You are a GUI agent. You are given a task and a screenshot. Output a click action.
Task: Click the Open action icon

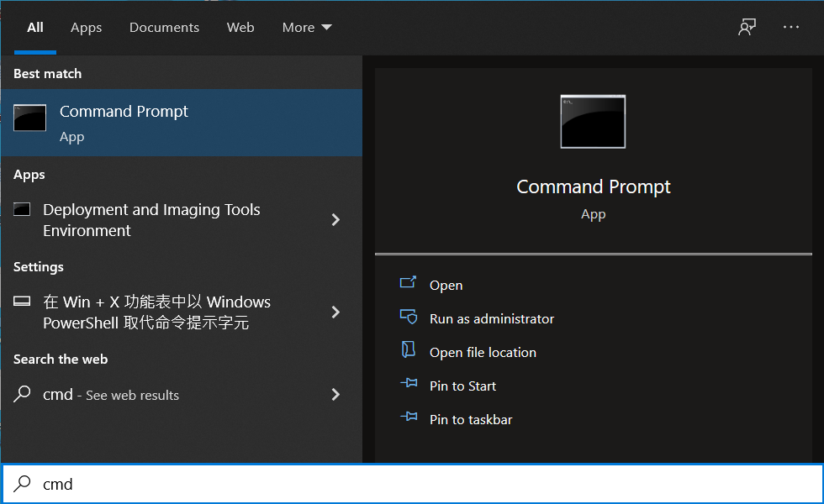click(x=409, y=283)
